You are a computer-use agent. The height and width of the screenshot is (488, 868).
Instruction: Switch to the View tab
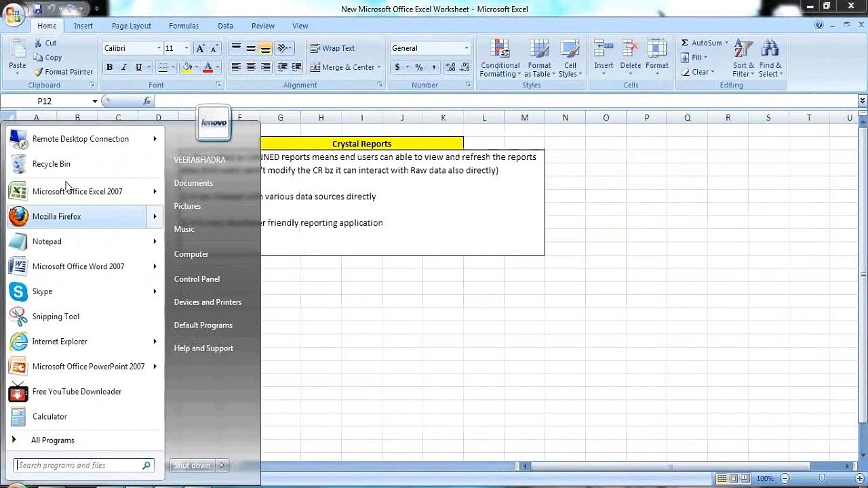300,26
